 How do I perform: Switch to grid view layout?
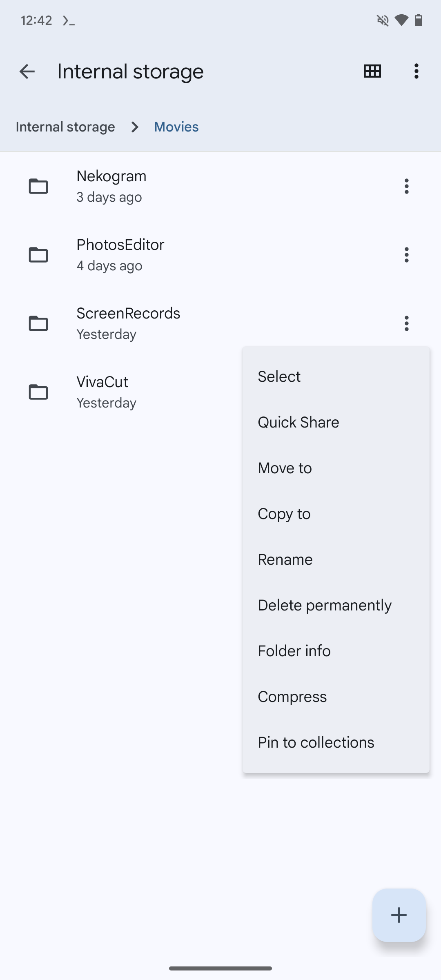372,71
